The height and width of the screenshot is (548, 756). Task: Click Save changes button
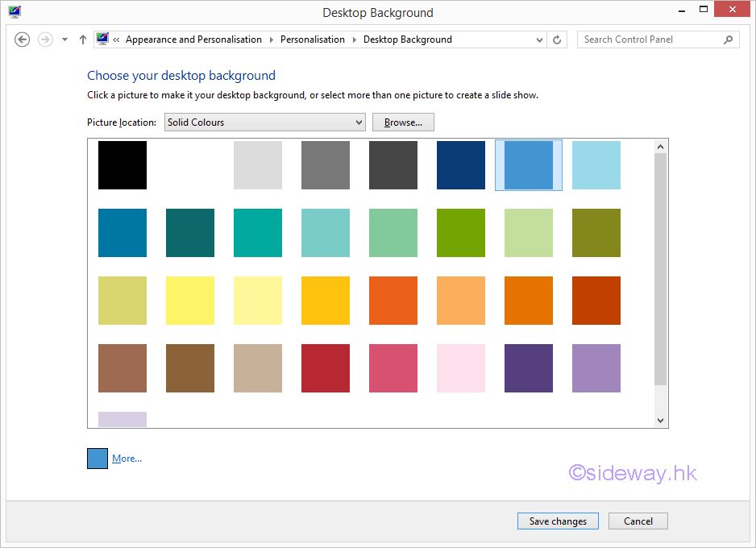point(558,521)
